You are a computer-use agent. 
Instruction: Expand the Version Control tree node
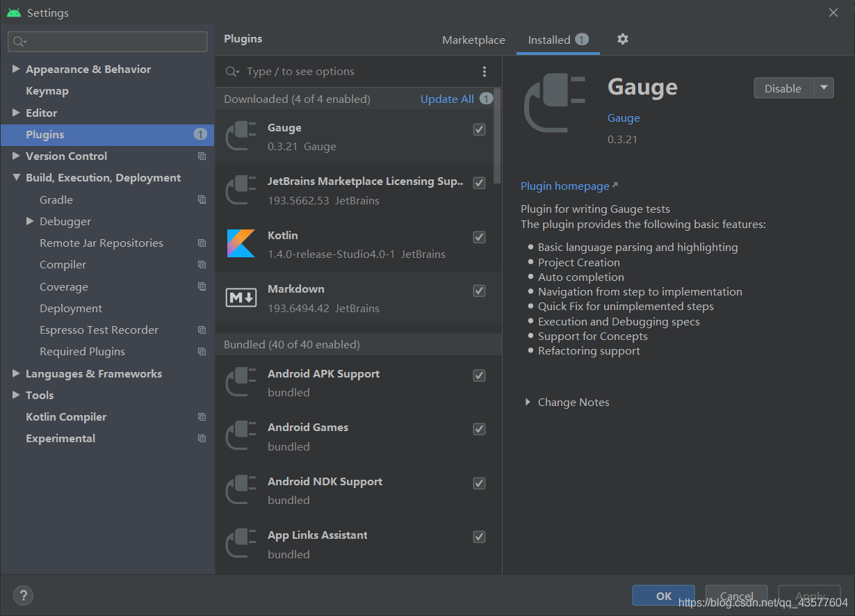[x=16, y=156]
